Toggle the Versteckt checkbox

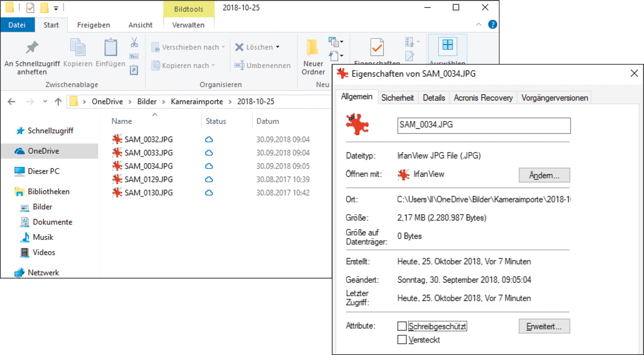pyautogui.click(x=401, y=340)
